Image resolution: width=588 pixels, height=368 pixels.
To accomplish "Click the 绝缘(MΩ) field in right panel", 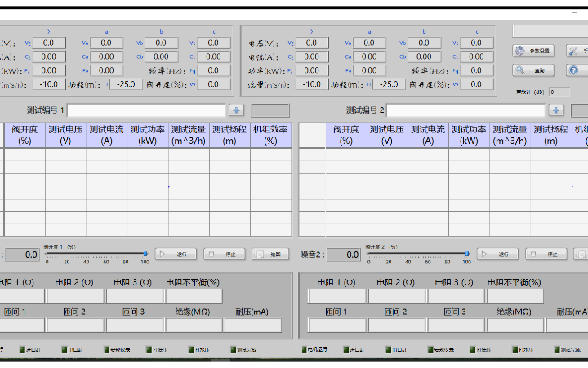I will click(x=514, y=325).
